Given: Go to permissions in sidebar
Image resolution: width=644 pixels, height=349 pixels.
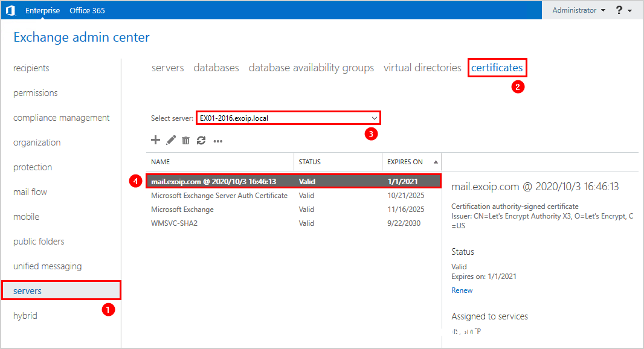Looking at the screenshot, I should (x=35, y=93).
